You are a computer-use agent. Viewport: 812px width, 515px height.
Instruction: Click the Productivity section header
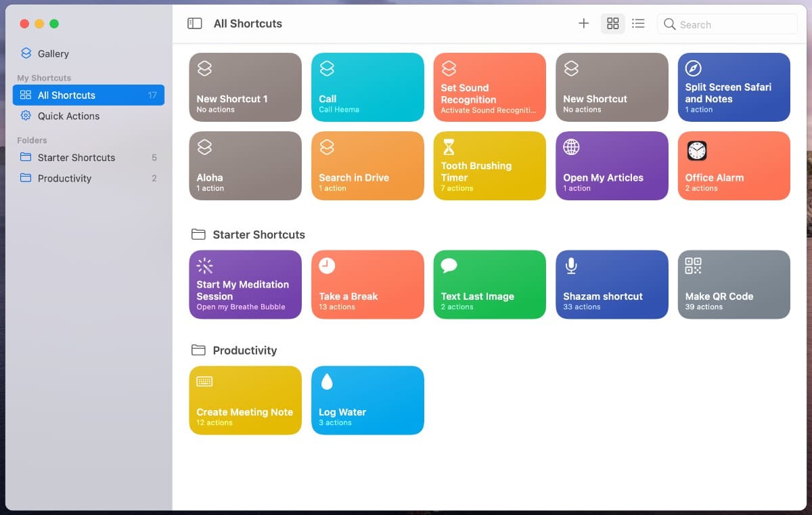pyautogui.click(x=244, y=351)
